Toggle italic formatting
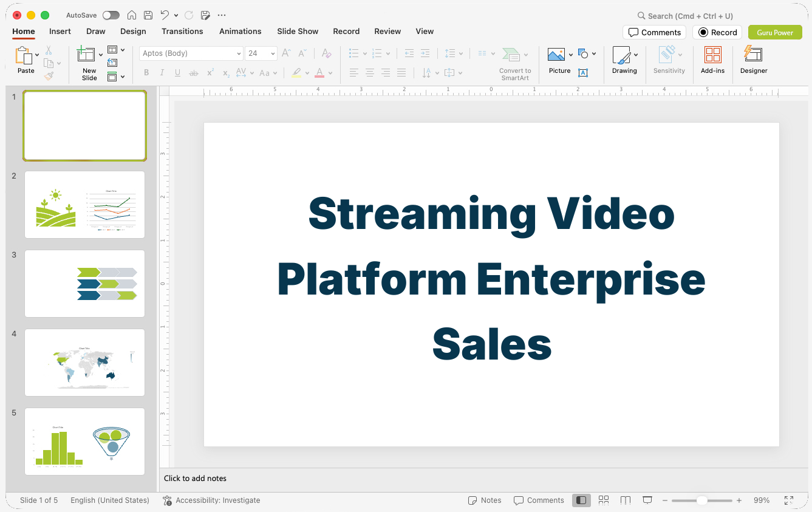The width and height of the screenshot is (812, 512). click(x=162, y=73)
